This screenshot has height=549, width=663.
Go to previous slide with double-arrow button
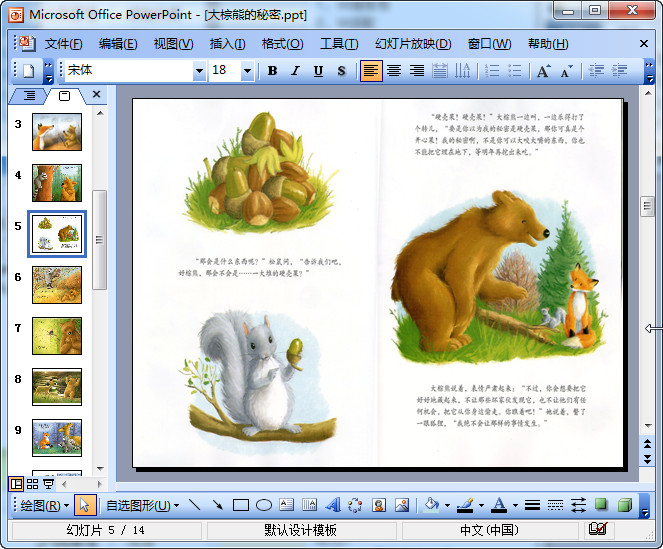pyautogui.click(x=647, y=444)
